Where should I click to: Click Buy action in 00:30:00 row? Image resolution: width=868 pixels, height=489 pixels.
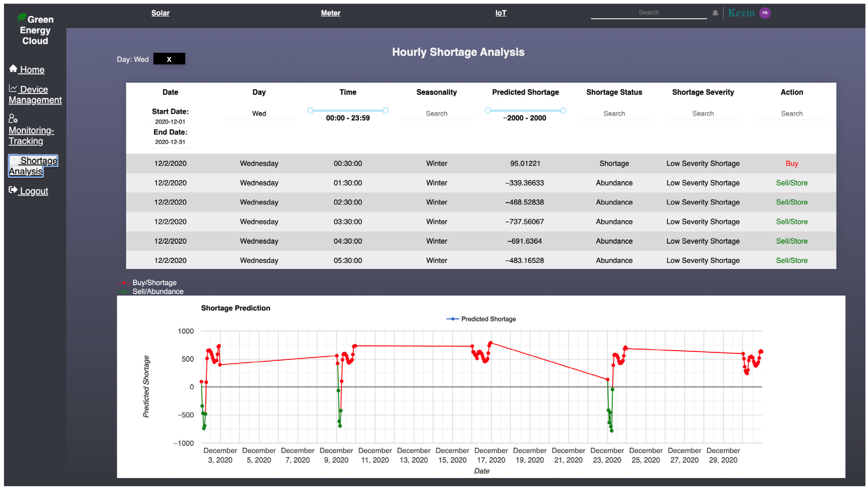pos(792,163)
